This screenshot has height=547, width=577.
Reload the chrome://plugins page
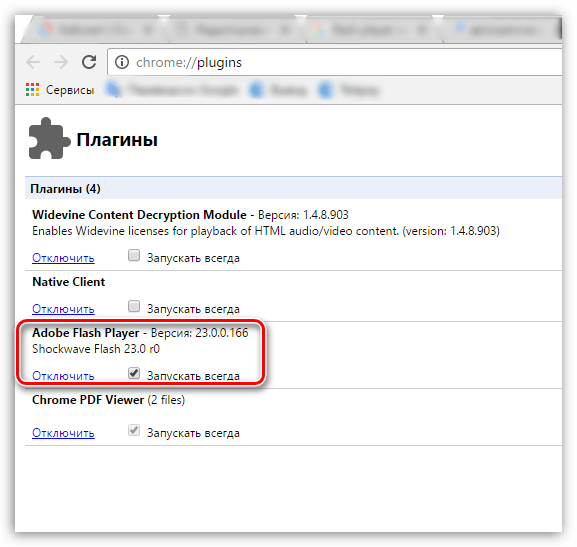pyautogui.click(x=89, y=62)
